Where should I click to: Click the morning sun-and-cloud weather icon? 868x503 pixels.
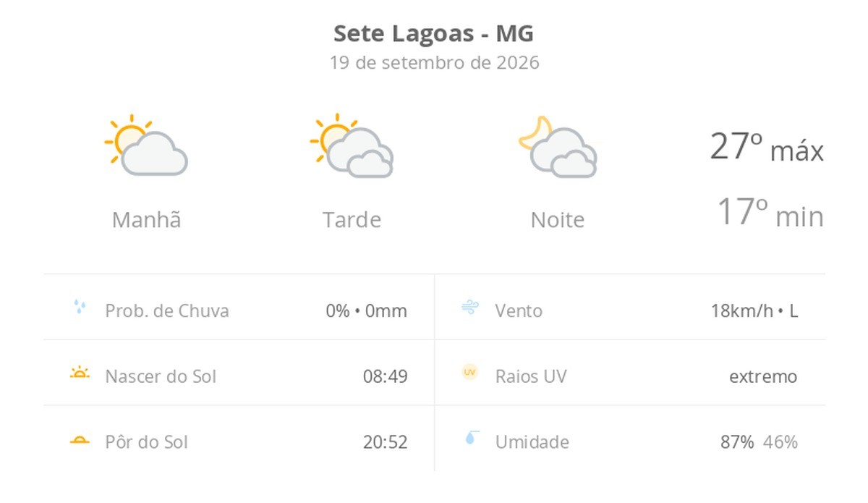pyautogui.click(x=146, y=145)
